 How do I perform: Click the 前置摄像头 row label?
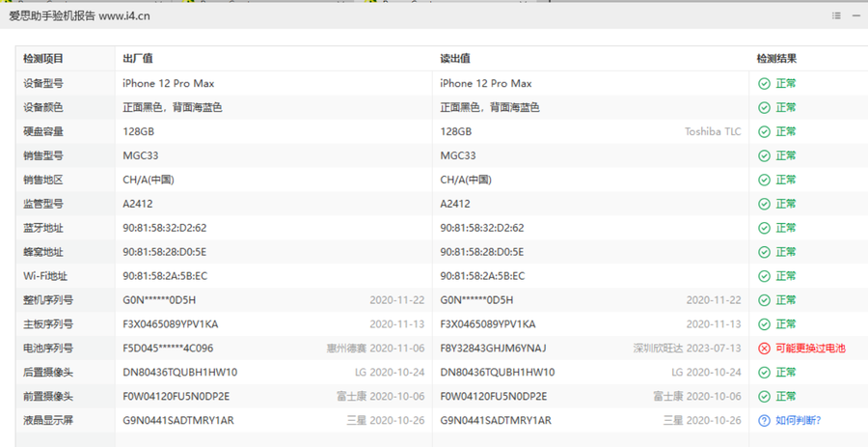[x=48, y=397]
